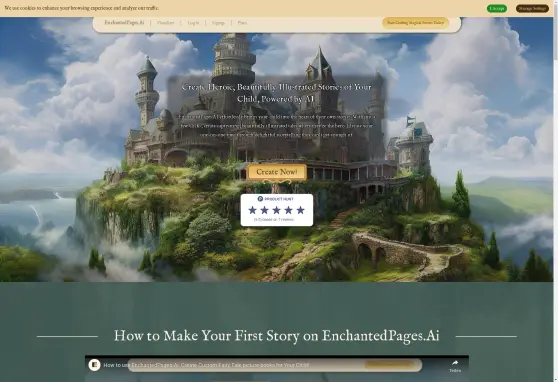The height and width of the screenshot is (382, 558).
Task: Click the third rating star
Action: pyautogui.click(x=277, y=210)
